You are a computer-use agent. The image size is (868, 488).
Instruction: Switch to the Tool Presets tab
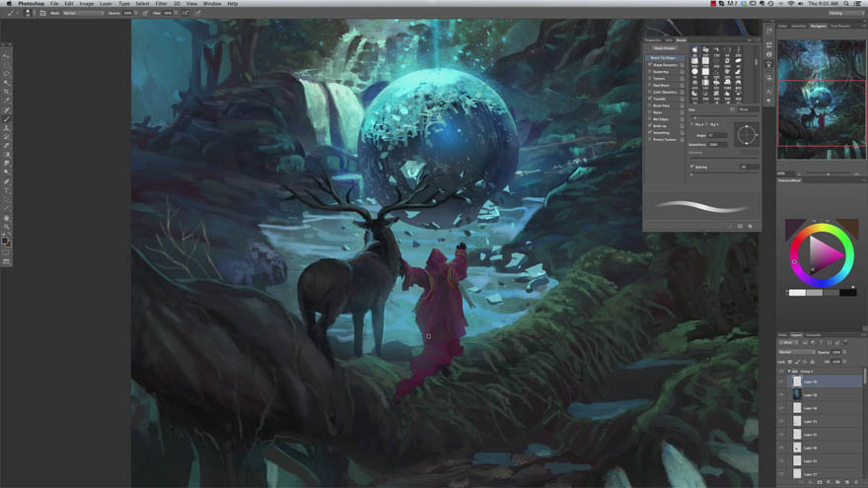tap(839, 26)
